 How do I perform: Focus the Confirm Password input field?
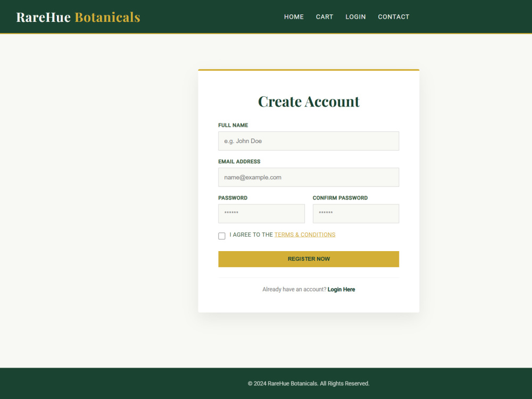tap(356, 213)
